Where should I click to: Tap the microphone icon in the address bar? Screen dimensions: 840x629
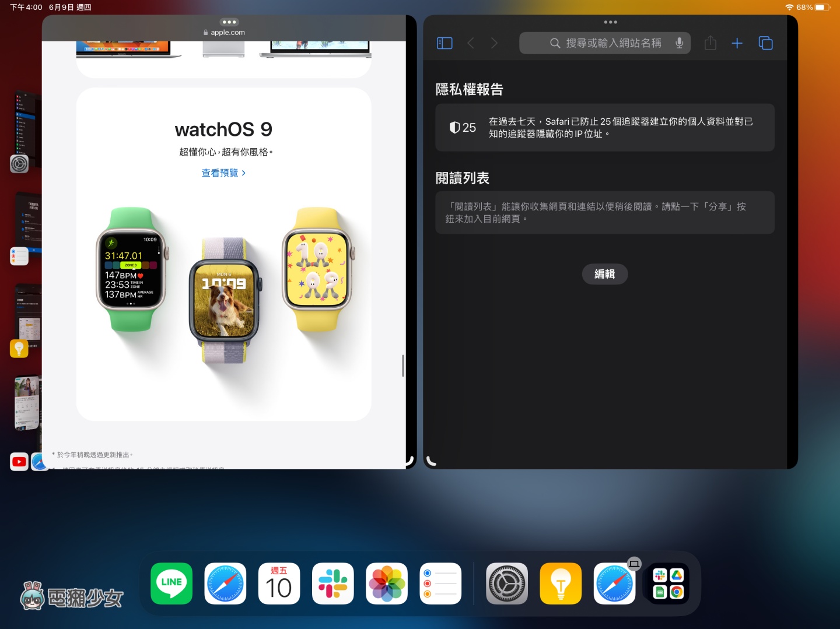click(679, 43)
